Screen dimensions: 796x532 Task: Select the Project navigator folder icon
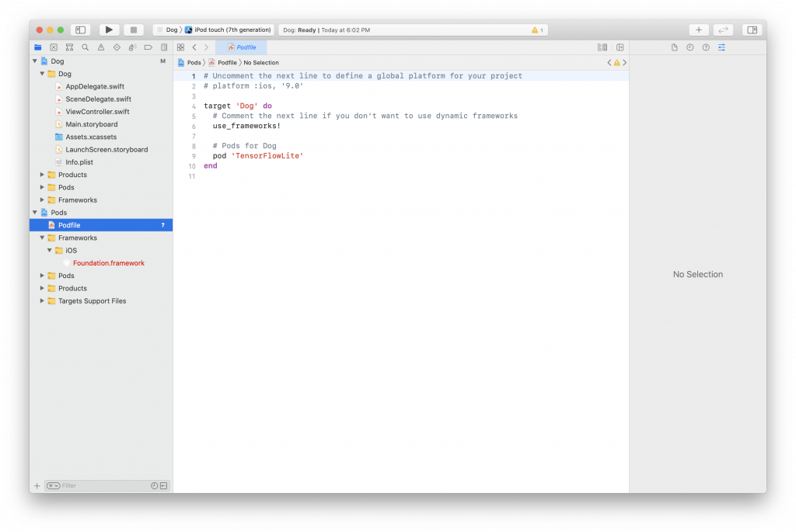pyautogui.click(x=38, y=47)
